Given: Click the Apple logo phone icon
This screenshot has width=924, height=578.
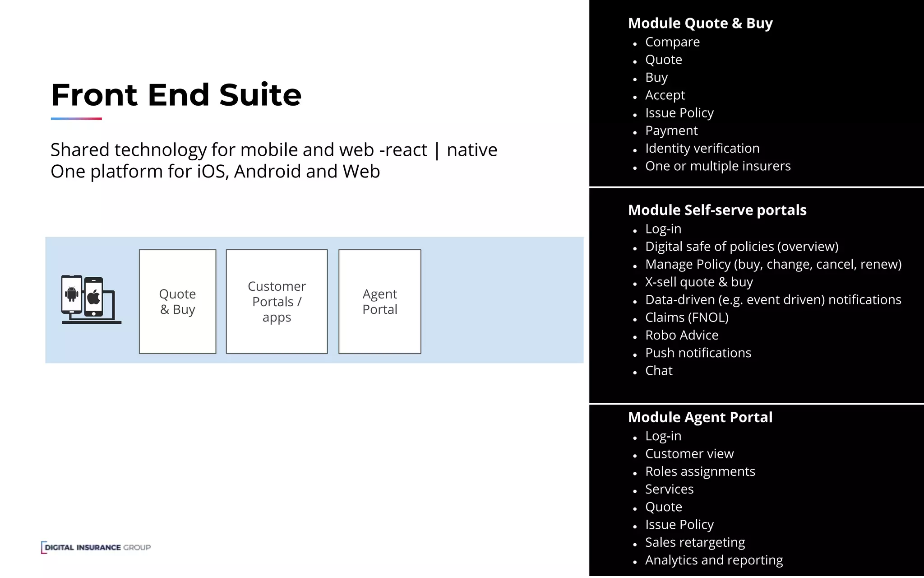Looking at the screenshot, I should pyautogui.click(x=94, y=297).
